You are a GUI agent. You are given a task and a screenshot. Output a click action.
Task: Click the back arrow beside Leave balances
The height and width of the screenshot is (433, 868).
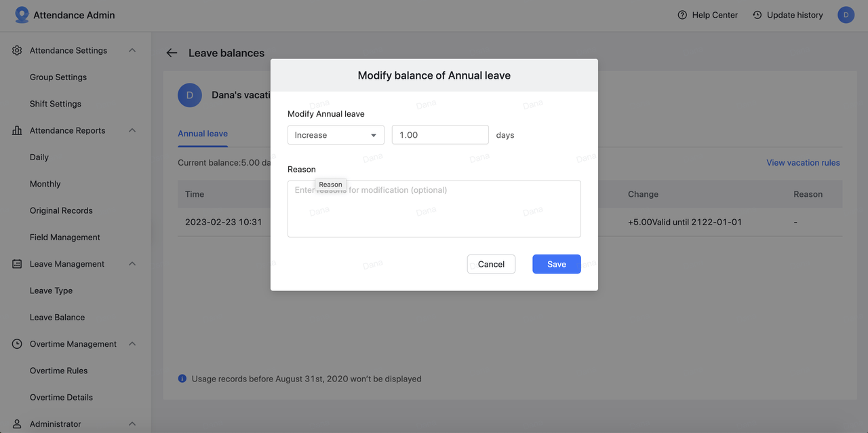(172, 53)
